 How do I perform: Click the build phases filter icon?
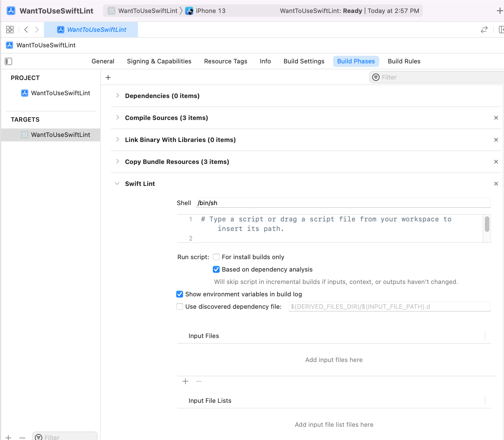click(376, 77)
